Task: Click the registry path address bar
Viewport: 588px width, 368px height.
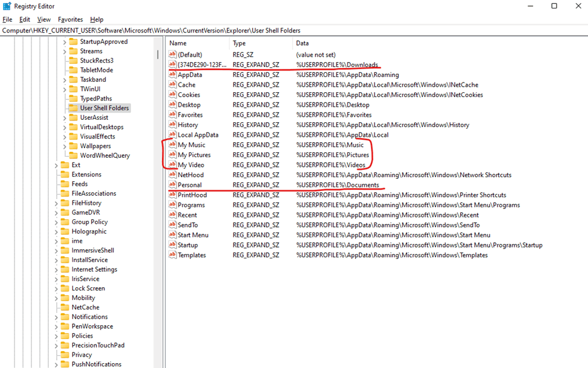Action: [x=294, y=30]
